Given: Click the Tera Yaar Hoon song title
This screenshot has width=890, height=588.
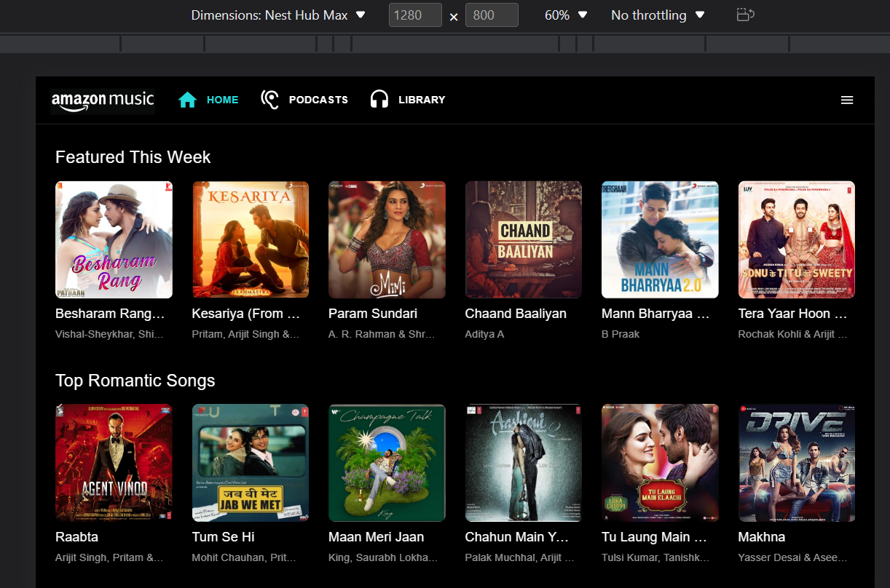Looking at the screenshot, I should (793, 314).
